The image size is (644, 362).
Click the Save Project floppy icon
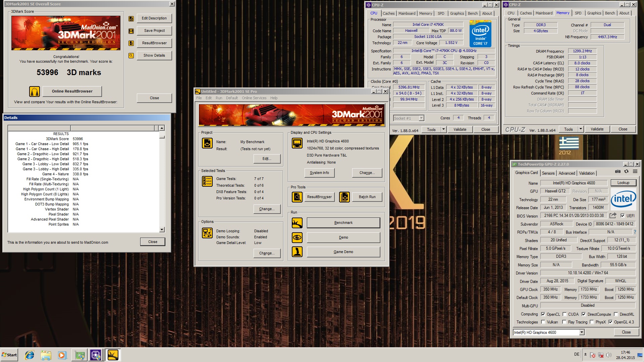[131, 31]
